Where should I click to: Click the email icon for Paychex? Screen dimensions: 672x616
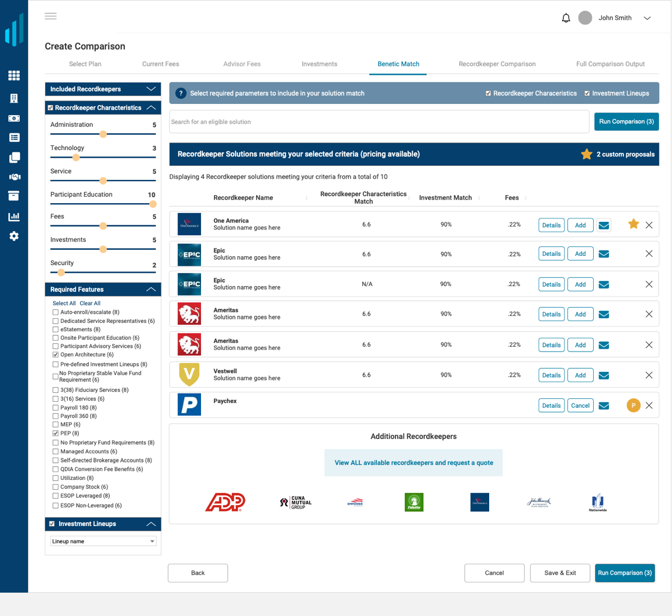pos(604,406)
